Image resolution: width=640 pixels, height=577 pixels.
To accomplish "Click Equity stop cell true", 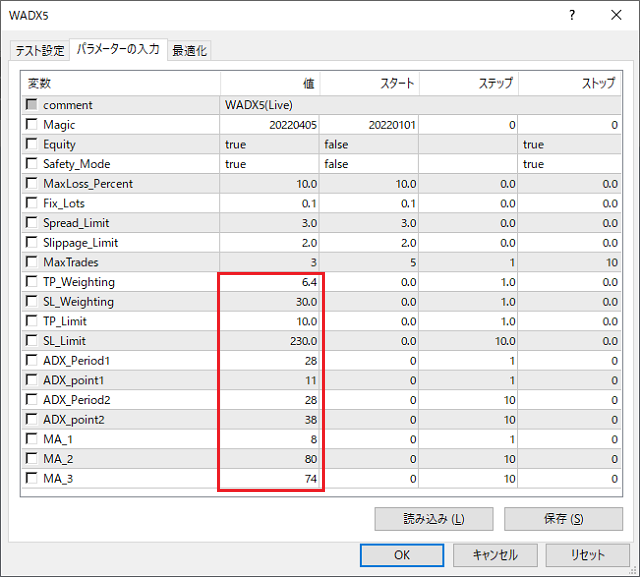I will click(x=570, y=144).
